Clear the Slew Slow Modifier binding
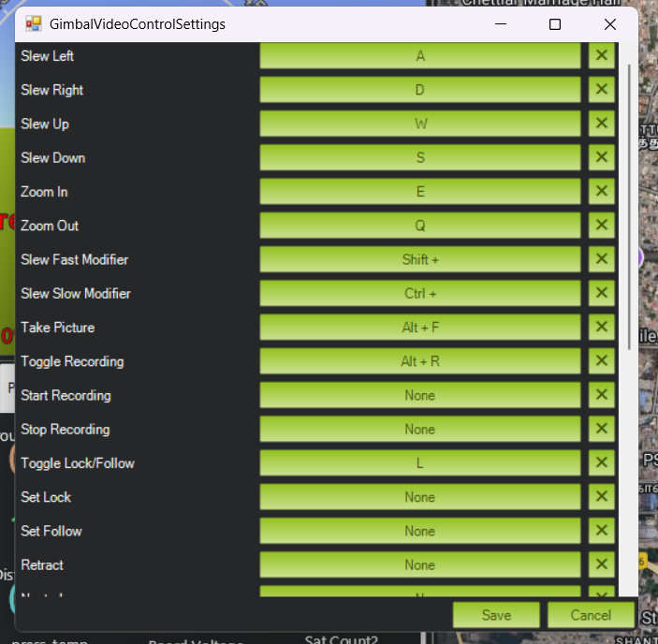 point(601,293)
